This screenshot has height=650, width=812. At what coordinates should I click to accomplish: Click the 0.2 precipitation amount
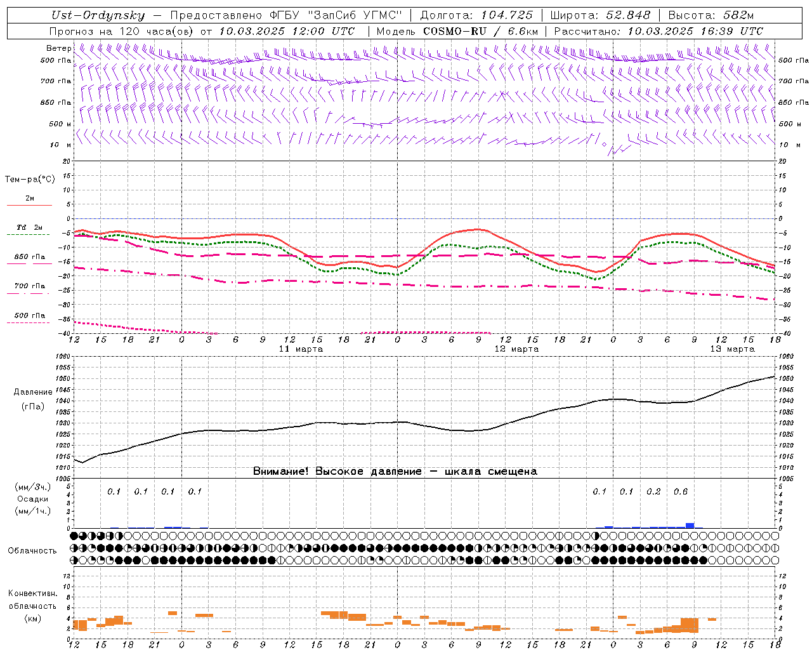click(653, 492)
